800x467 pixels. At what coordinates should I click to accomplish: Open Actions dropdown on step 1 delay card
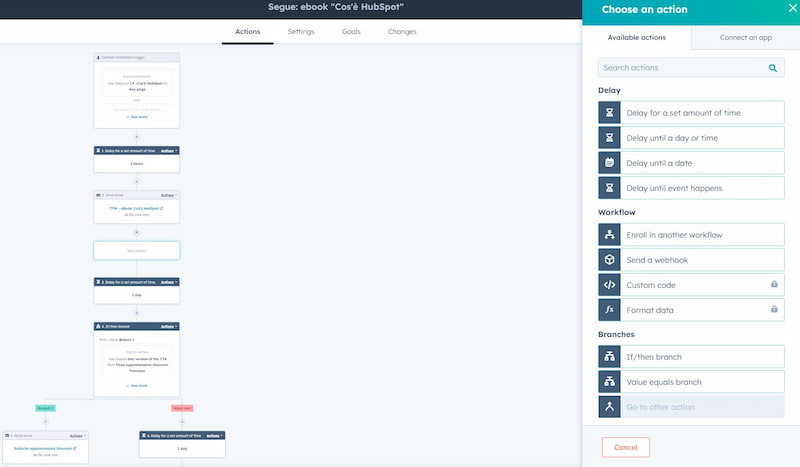point(169,151)
